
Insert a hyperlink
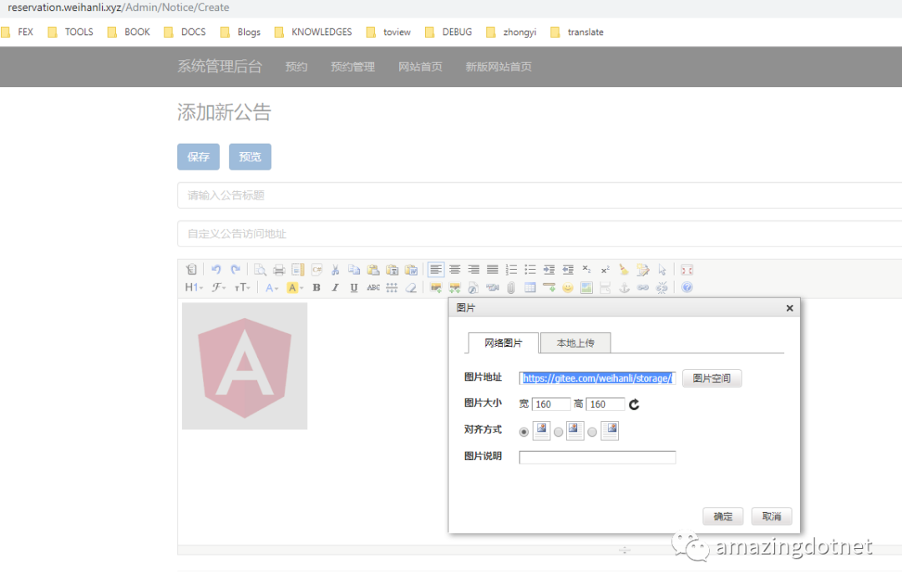643,287
